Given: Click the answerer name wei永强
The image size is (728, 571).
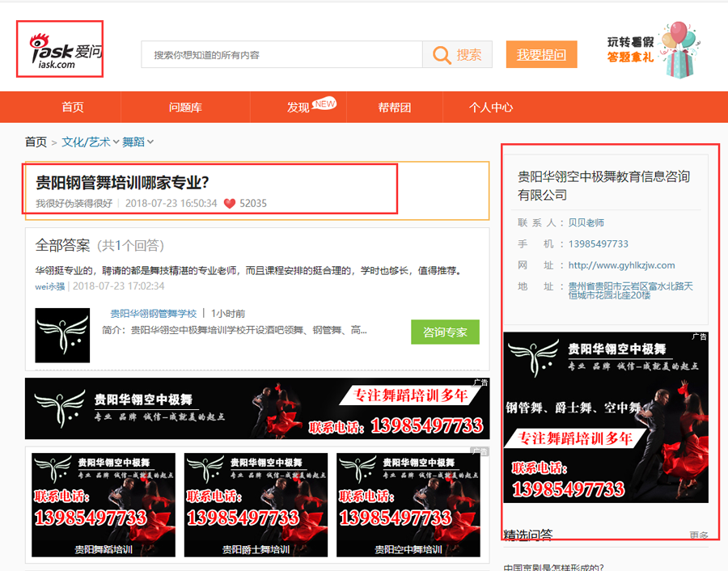Looking at the screenshot, I should click(x=49, y=286).
